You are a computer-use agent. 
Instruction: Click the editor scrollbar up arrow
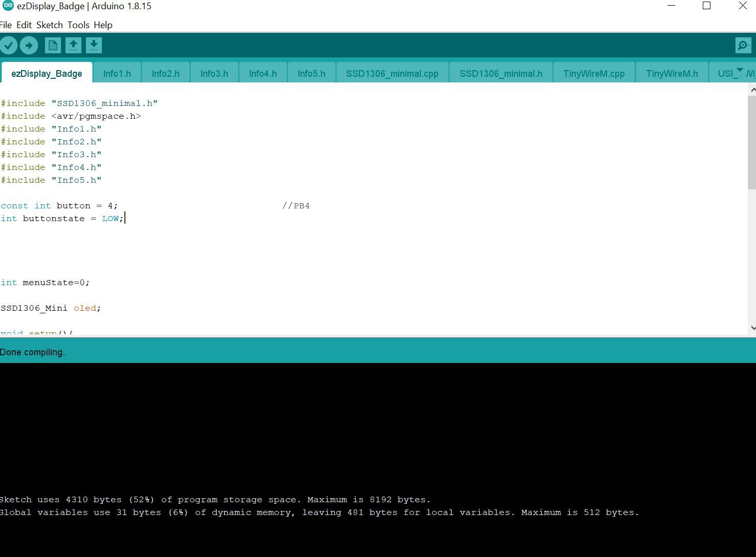coord(752,90)
